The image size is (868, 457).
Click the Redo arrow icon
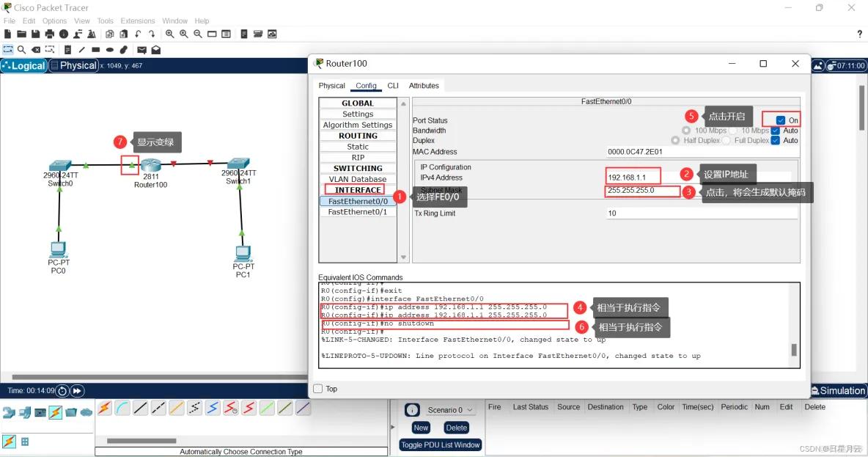152,34
